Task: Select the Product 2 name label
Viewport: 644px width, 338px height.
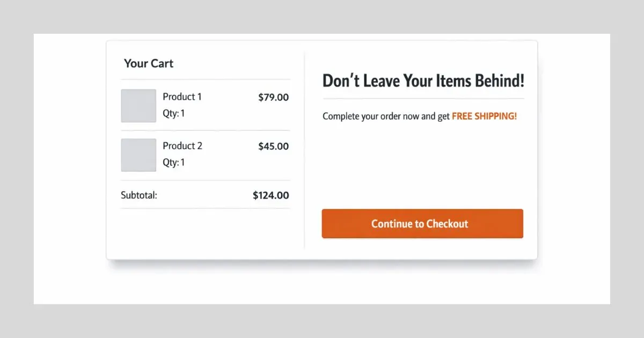Action: [x=183, y=145]
